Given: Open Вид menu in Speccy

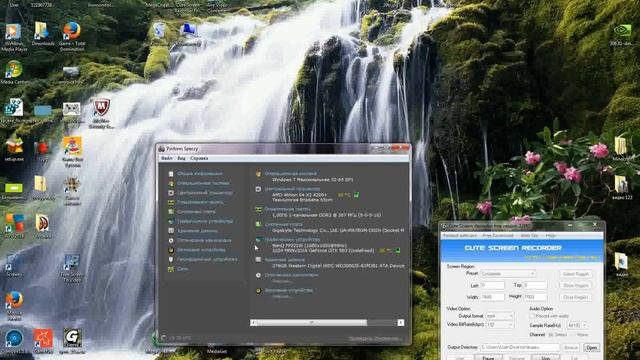Looking at the screenshot, I should [181, 158].
